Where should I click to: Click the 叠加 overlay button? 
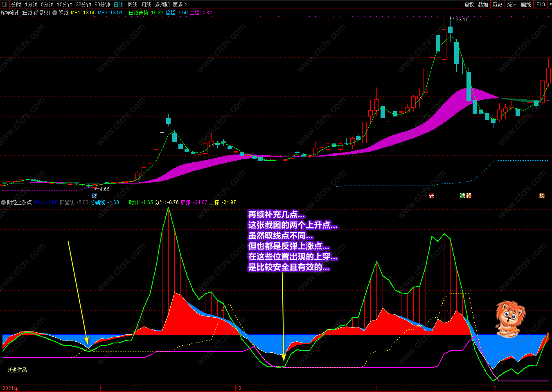[483, 4]
